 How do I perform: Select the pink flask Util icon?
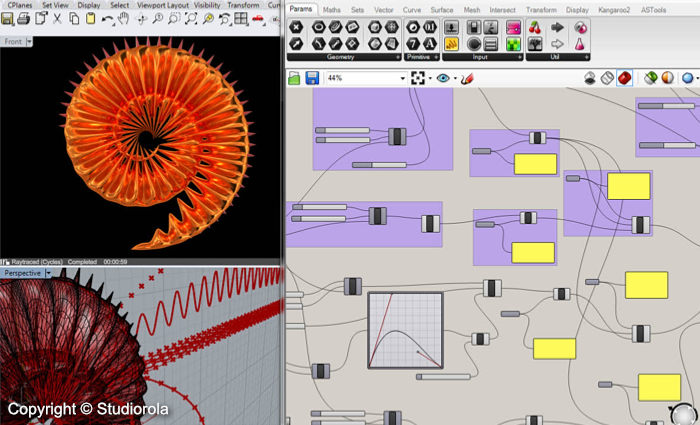(x=580, y=44)
